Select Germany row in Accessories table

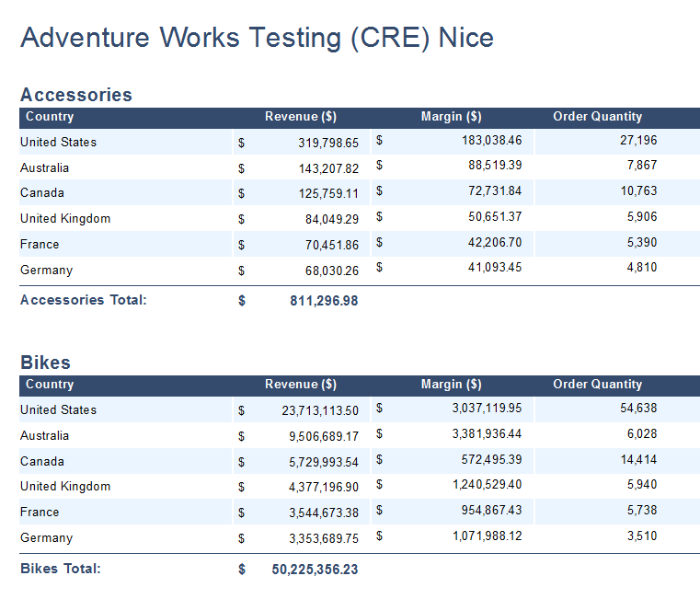coord(360,270)
